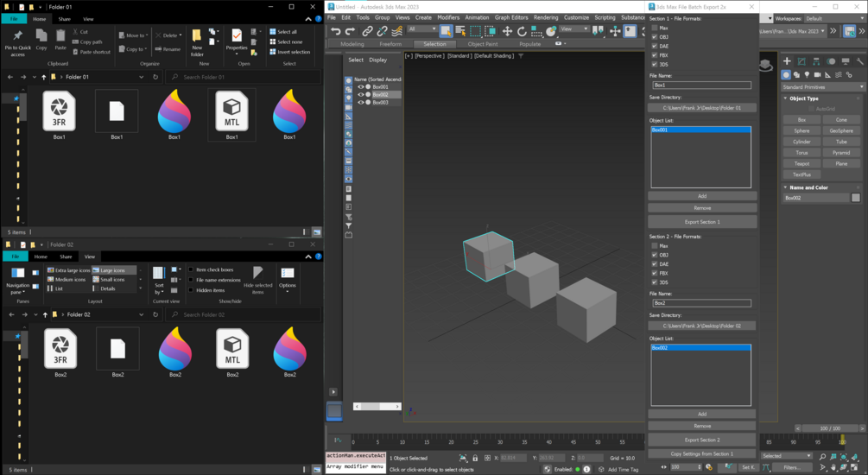The height and width of the screenshot is (475, 868).
Task: Uncheck 3DS format in Section 2
Action: coord(655,282)
